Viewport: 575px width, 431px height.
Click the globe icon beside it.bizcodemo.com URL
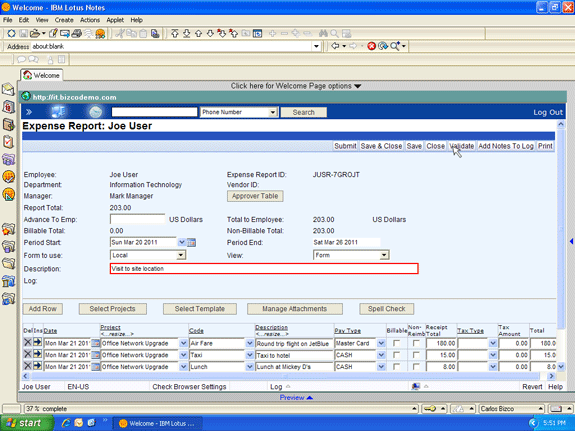point(26,96)
